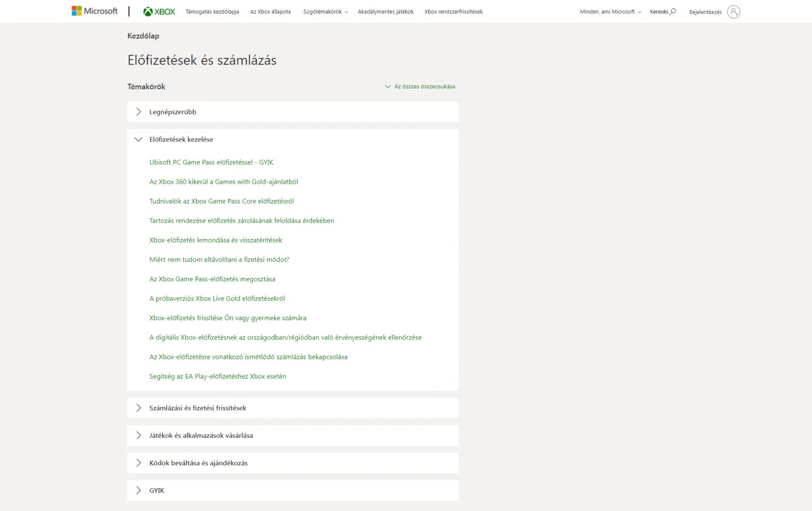Open the Súgótémakörök dropdown
This screenshot has width=812, height=511.
(x=324, y=11)
